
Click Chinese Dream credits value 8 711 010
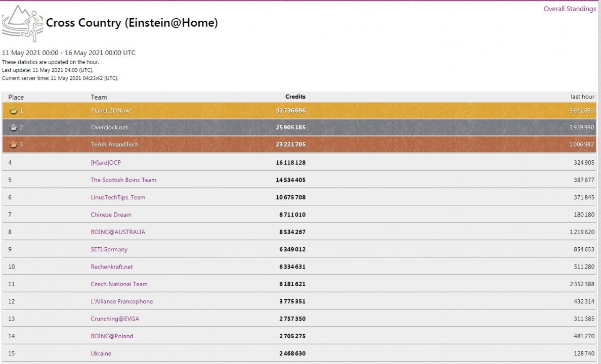point(292,215)
